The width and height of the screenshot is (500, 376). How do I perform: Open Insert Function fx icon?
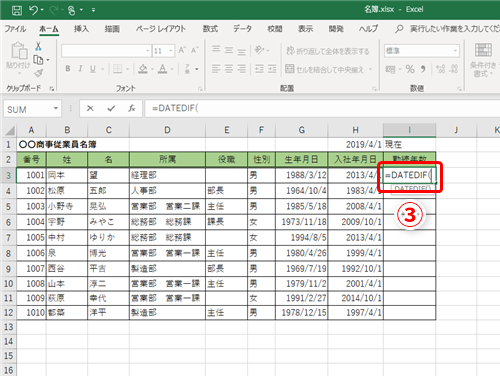click(132, 108)
